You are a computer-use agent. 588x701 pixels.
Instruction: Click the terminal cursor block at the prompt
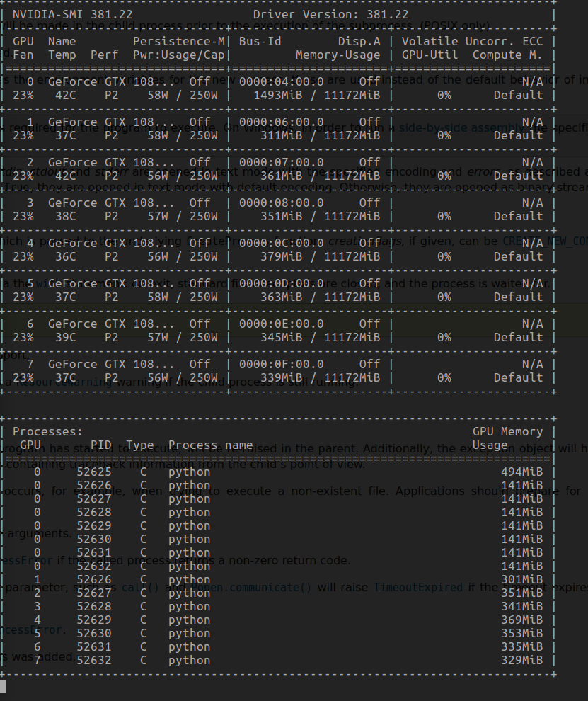(x=3, y=686)
